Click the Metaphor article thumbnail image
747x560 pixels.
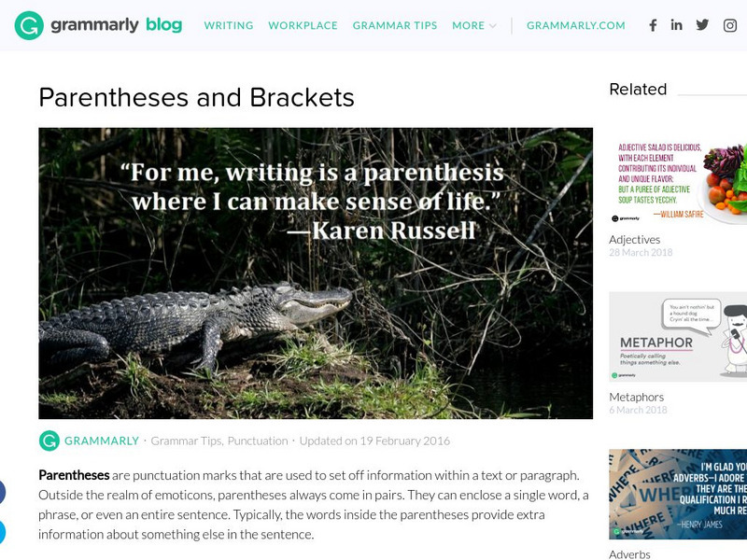pos(678,337)
